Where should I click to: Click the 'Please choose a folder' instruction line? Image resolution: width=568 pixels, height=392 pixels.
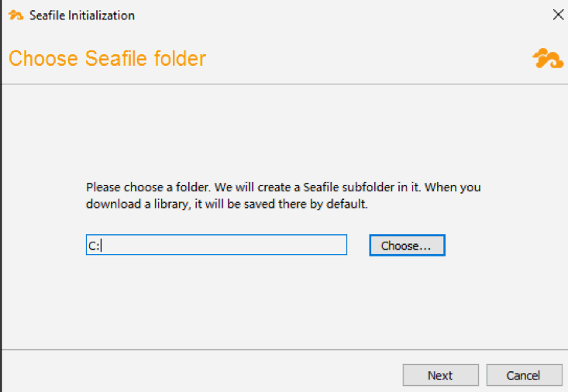pos(284,187)
